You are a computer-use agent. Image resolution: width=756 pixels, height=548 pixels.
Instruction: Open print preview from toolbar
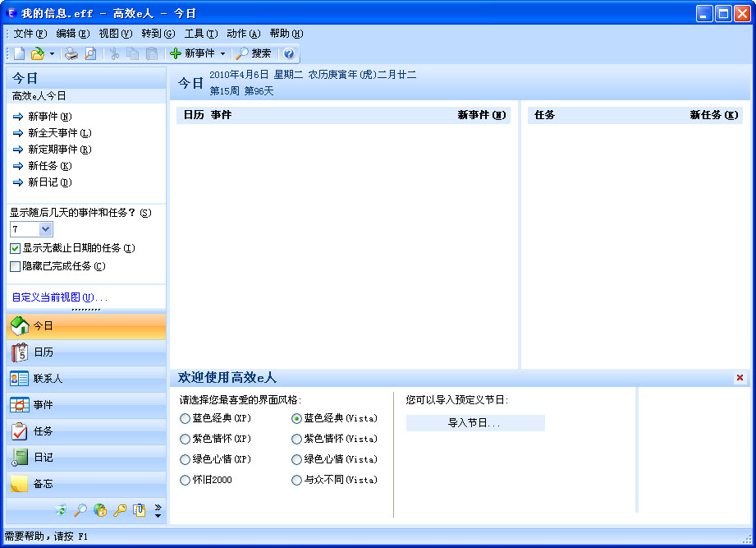[x=90, y=53]
